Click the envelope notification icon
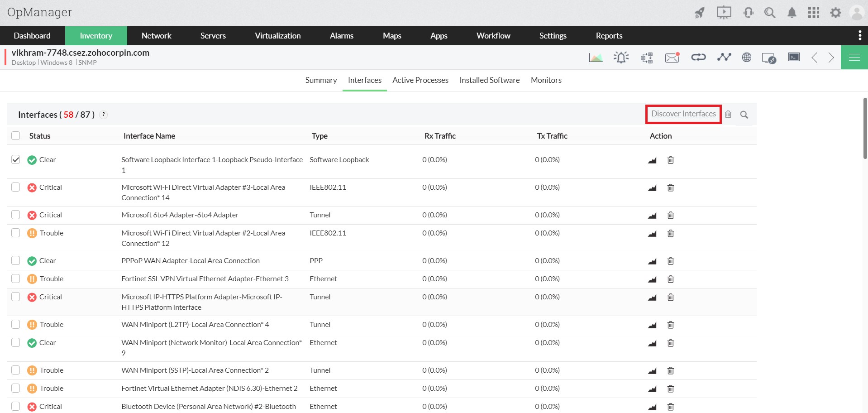Viewport: 868px width, 413px height. pyautogui.click(x=672, y=58)
